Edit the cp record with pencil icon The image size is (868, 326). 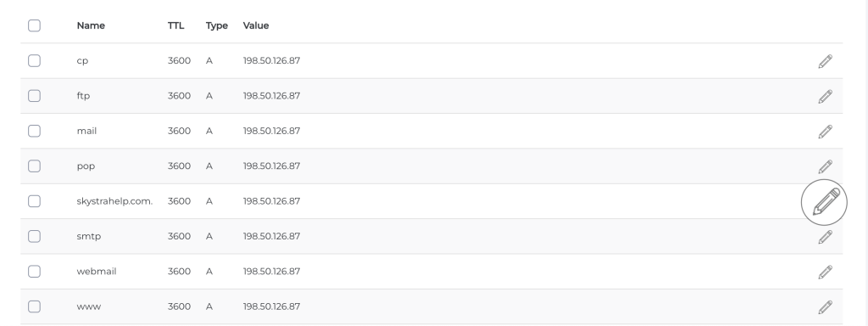825,61
